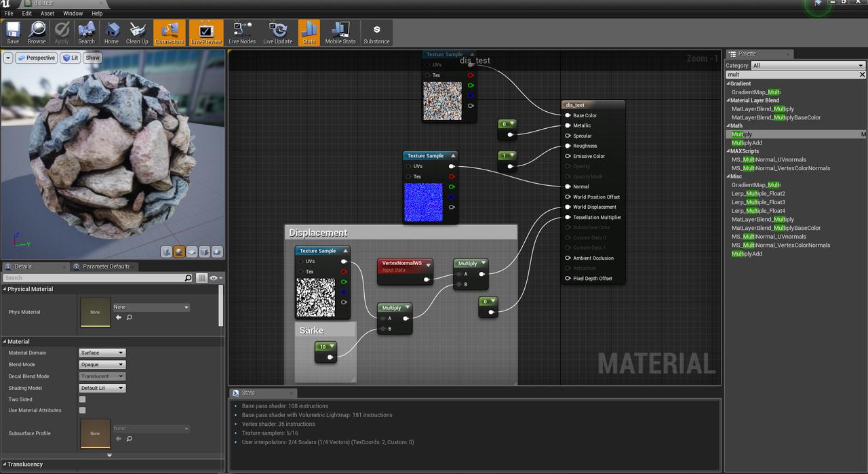Click the Substance toolbar icon
The height and width of the screenshot is (474, 868).
click(x=376, y=33)
